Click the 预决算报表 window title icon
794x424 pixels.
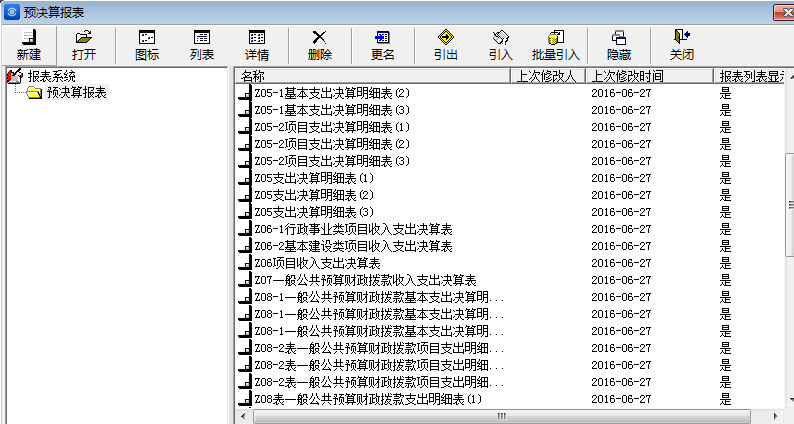click(x=12, y=12)
